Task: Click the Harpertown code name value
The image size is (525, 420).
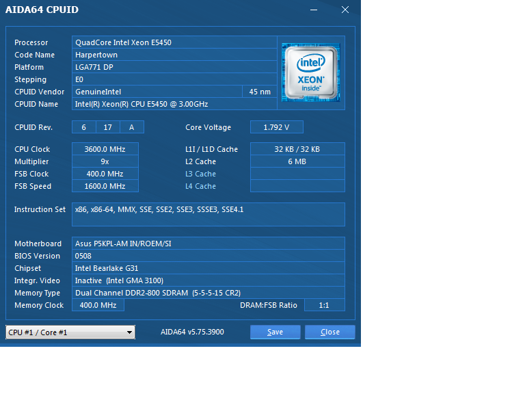Action: point(174,55)
